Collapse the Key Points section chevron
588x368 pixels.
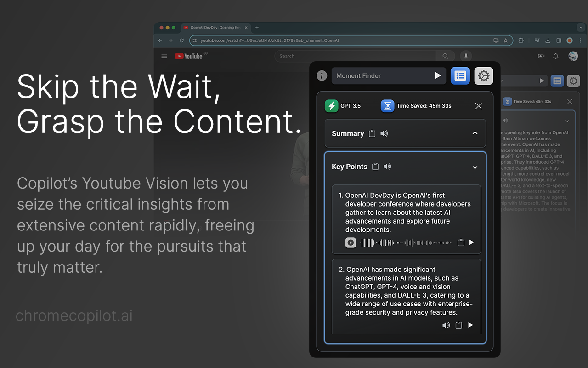475,167
